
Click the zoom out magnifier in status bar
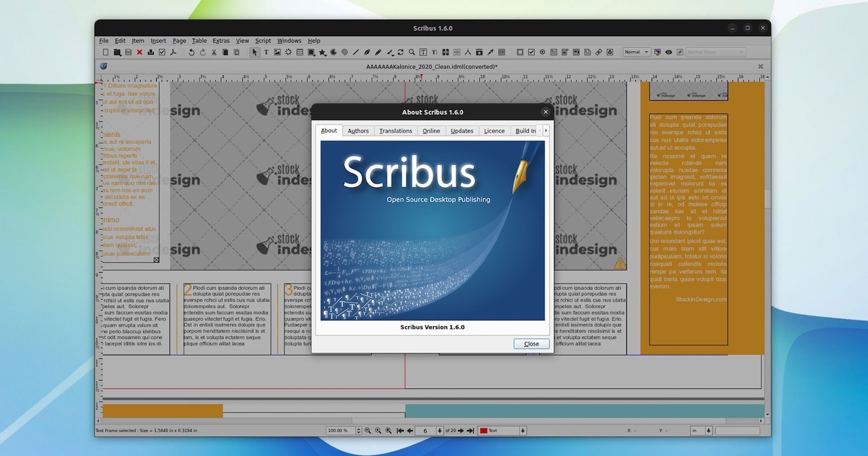tap(368, 431)
